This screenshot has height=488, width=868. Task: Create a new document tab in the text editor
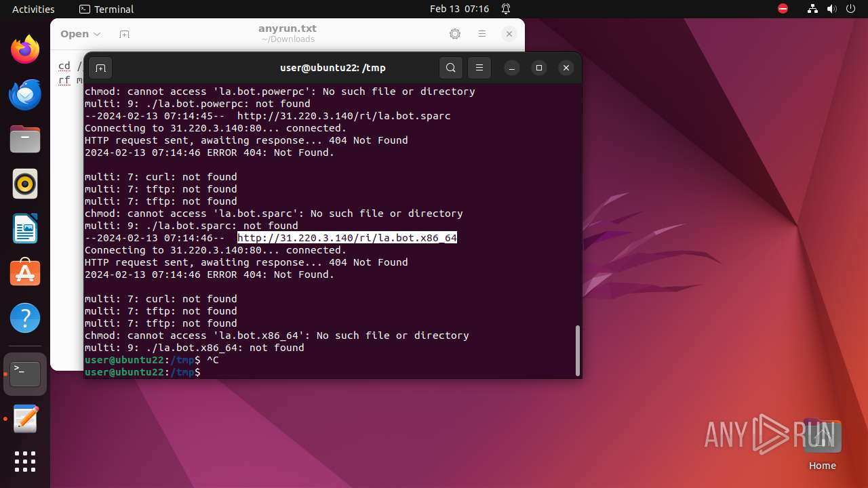point(124,34)
